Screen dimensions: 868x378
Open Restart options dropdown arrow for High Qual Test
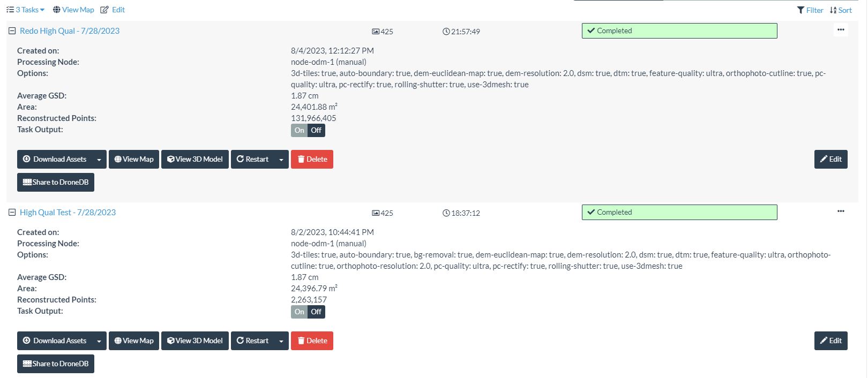tap(281, 341)
